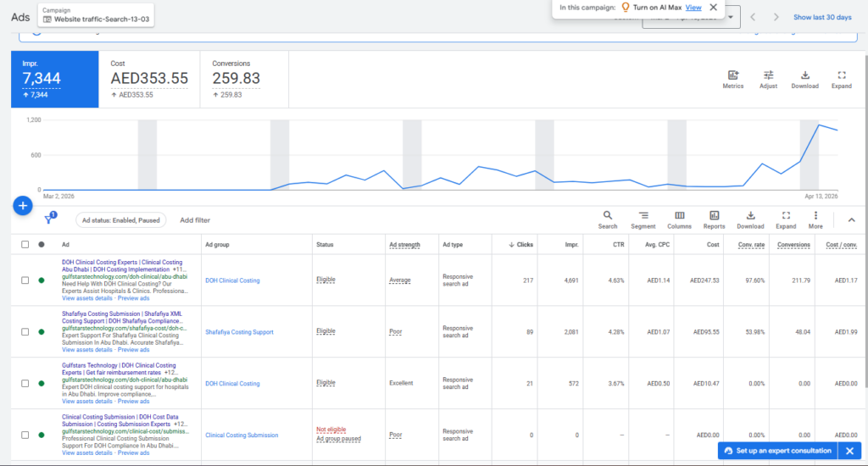Download the chart data
The image size is (868, 466).
[805, 79]
